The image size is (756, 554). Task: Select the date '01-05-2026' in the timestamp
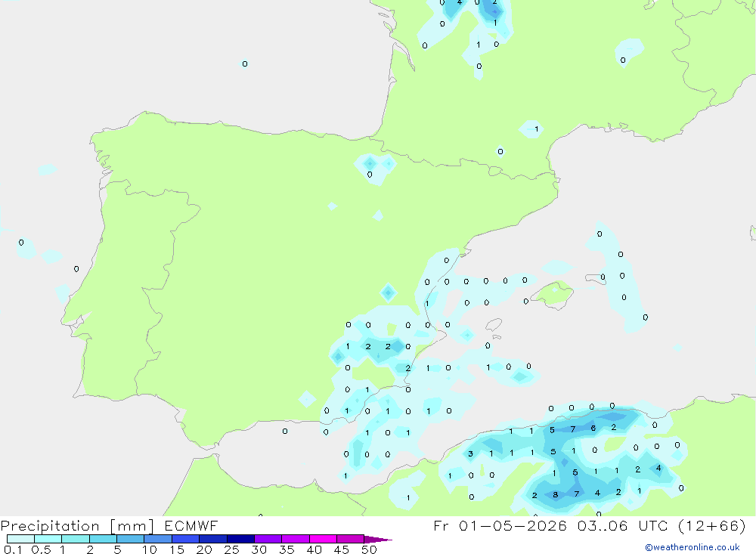(513, 525)
